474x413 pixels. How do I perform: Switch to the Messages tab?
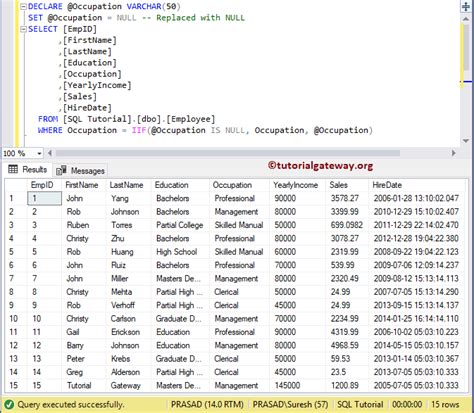point(80,170)
